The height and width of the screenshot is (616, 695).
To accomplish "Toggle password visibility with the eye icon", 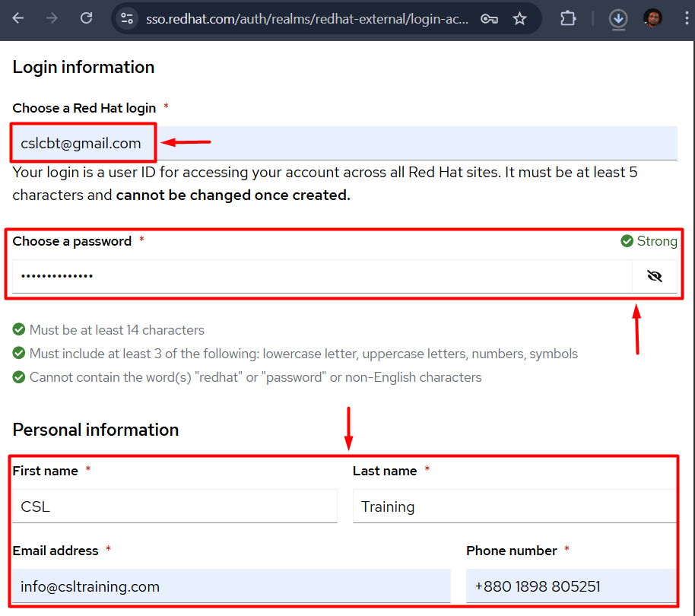I will (654, 276).
